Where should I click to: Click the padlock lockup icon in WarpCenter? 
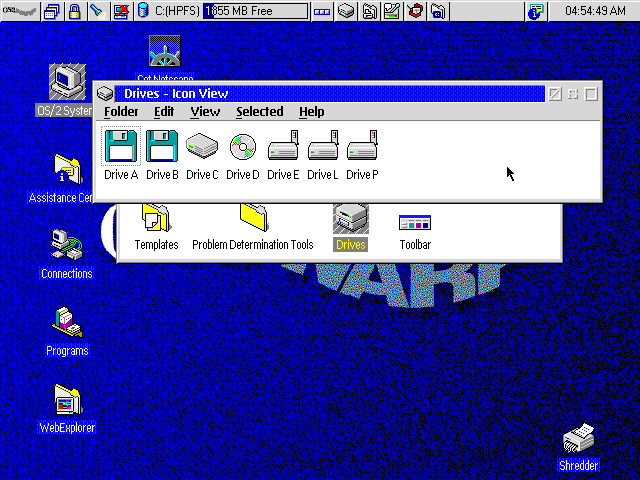pos(74,11)
